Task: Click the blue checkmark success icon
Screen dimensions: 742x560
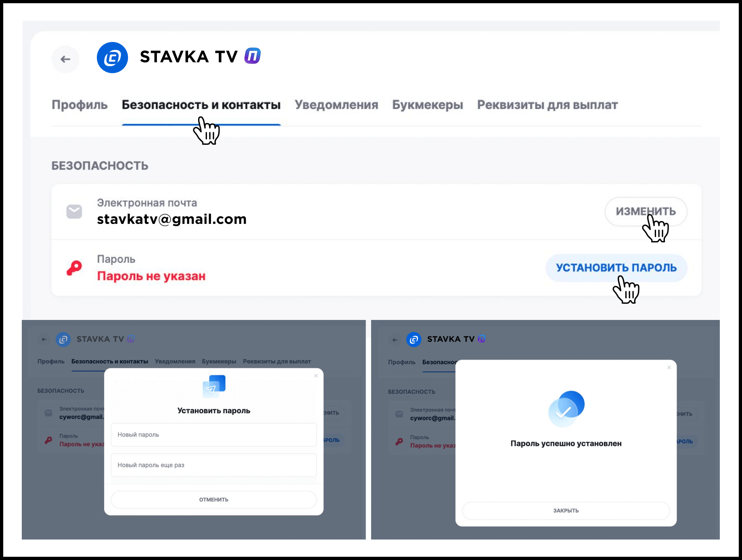Action: 566,409
